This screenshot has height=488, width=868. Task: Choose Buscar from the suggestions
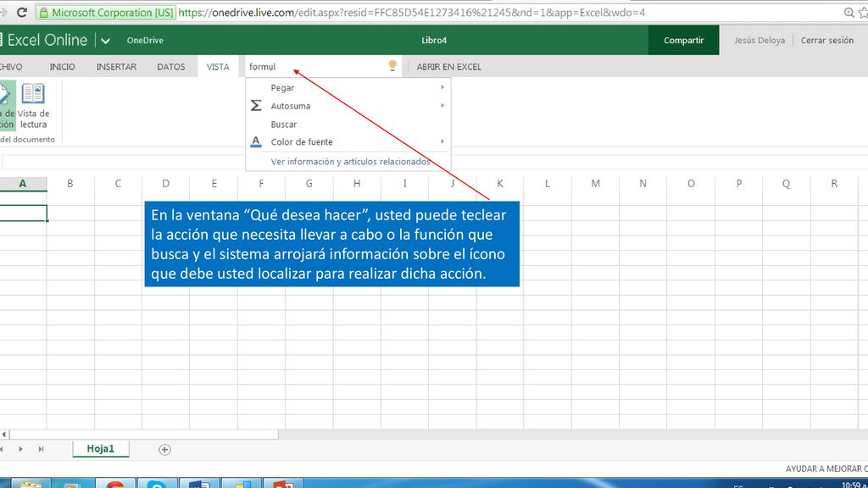(x=348, y=124)
